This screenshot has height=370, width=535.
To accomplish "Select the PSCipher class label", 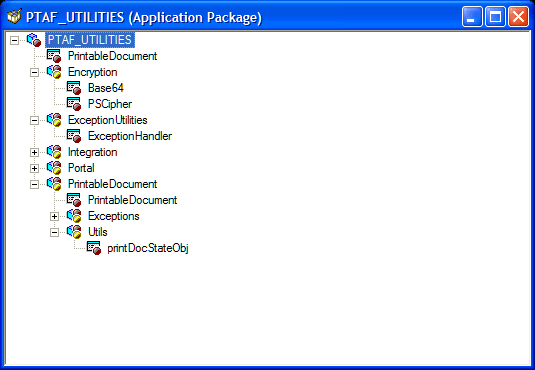I will pos(110,104).
